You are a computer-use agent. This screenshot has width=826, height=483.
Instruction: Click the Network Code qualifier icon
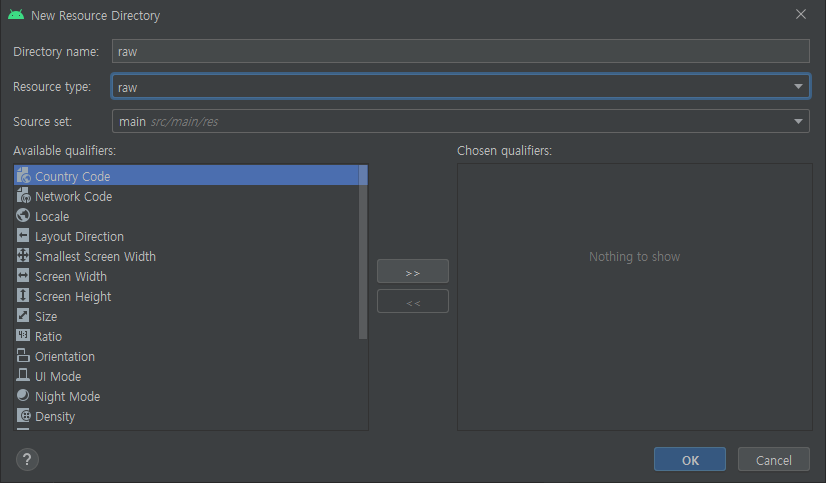coord(23,195)
